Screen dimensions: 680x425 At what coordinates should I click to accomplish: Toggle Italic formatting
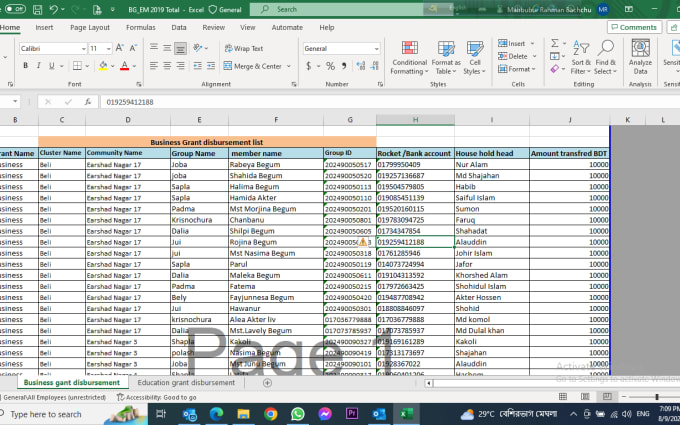pos(38,66)
